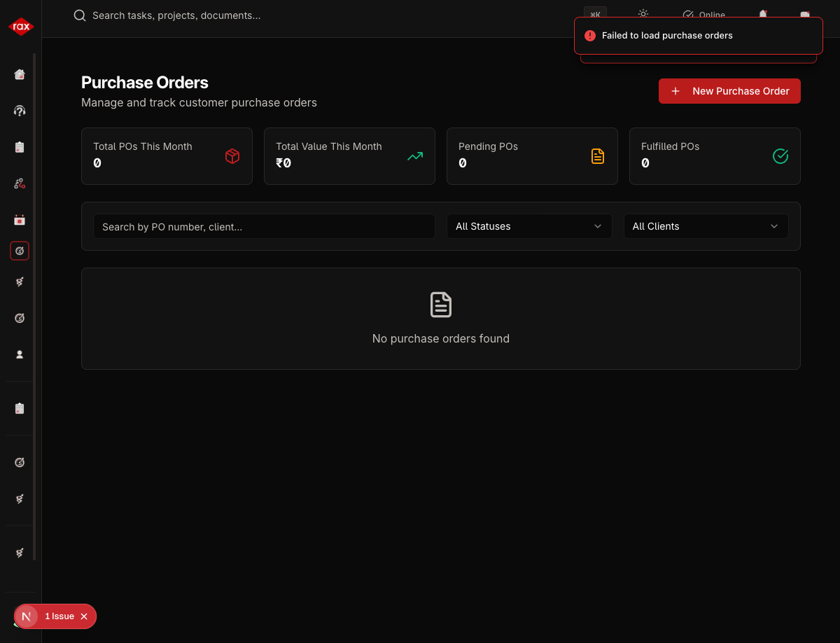
Task: Open the Home icon in the sidebar
Action: (20, 74)
